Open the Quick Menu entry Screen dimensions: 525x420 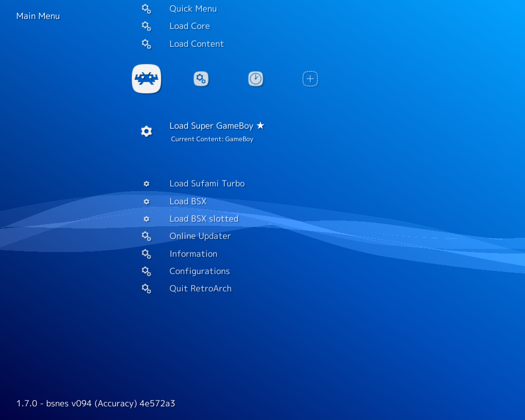(193, 9)
